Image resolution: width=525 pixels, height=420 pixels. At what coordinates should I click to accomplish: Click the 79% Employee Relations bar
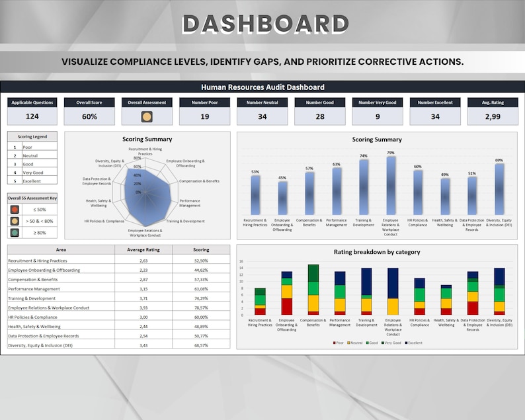[391, 186]
